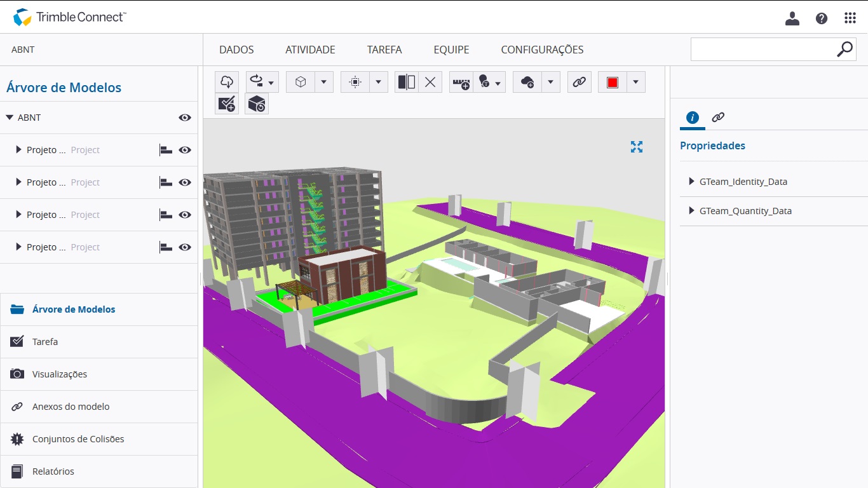Click the X icon beside the clip plane tool
This screenshot has height=488, width=868.
430,82
